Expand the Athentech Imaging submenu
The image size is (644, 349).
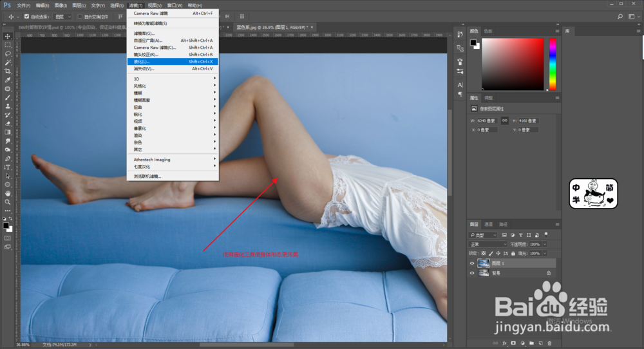(x=173, y=159)
